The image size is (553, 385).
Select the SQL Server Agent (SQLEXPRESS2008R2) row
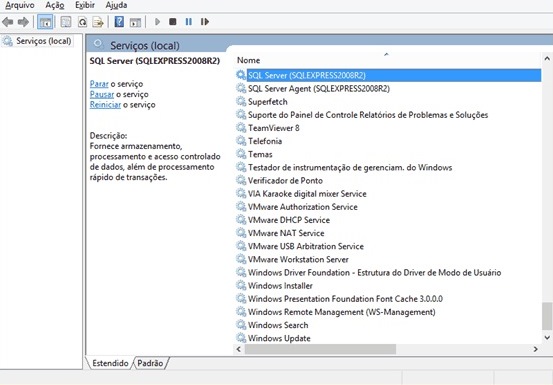pos(388,88)
